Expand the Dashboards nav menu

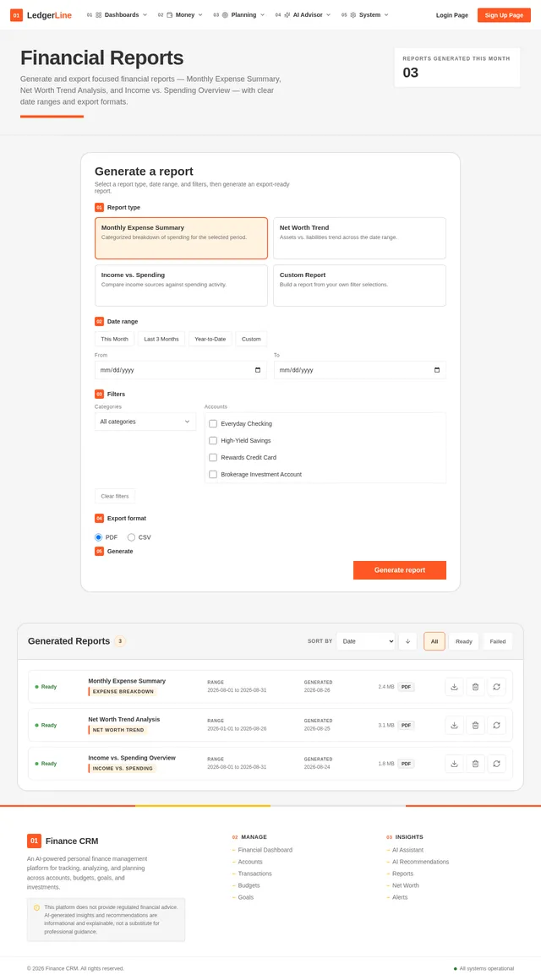117,15
